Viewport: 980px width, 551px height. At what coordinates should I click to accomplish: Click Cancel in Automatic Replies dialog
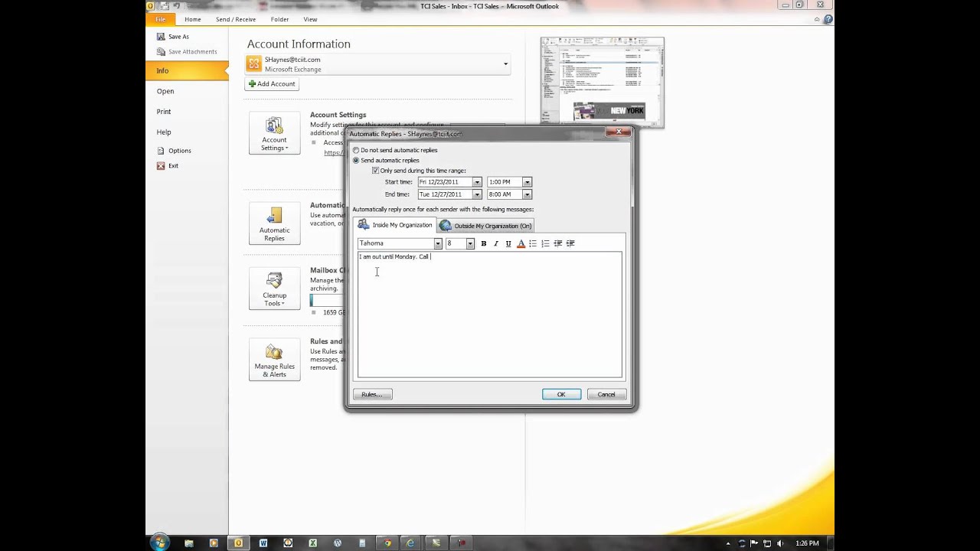606,394
